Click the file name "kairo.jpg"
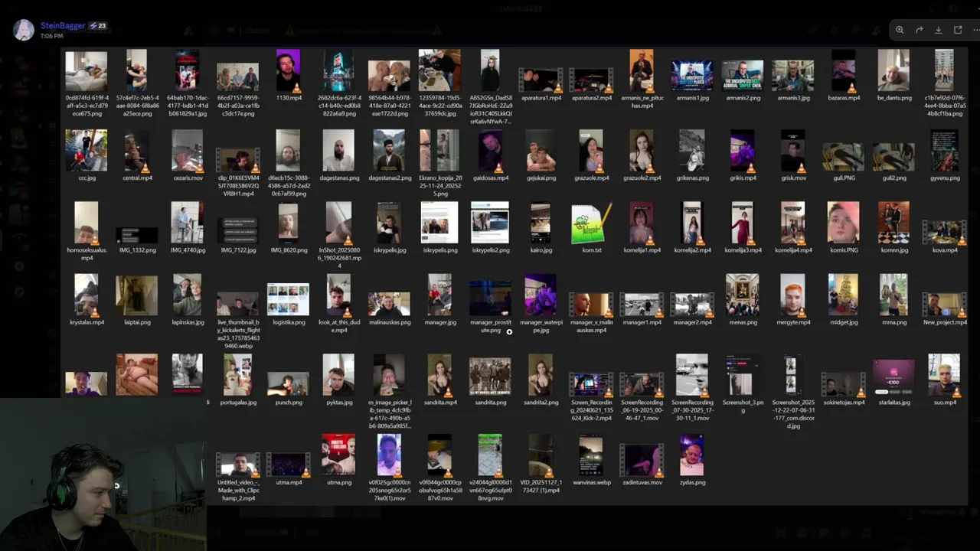Image resolution: width=980 pixels, height=551 pixels. coord(541,250)
